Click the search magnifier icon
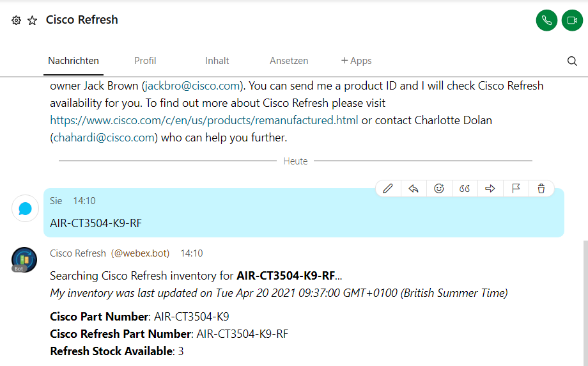 572,61
